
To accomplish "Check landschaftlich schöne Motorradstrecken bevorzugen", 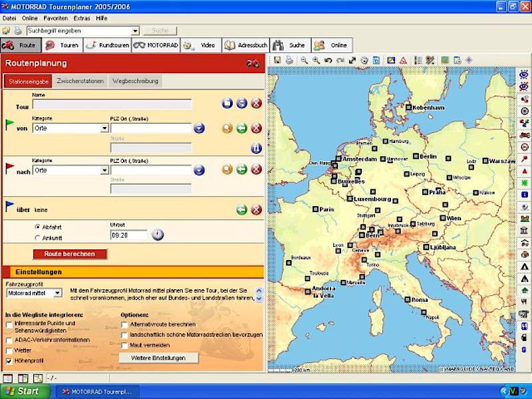I will 125,335.
